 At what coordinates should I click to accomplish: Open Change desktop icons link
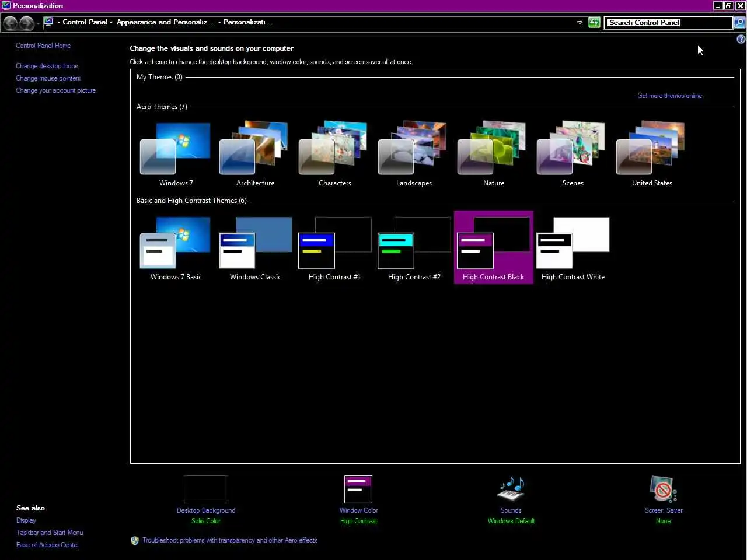(x=47, y=66)
